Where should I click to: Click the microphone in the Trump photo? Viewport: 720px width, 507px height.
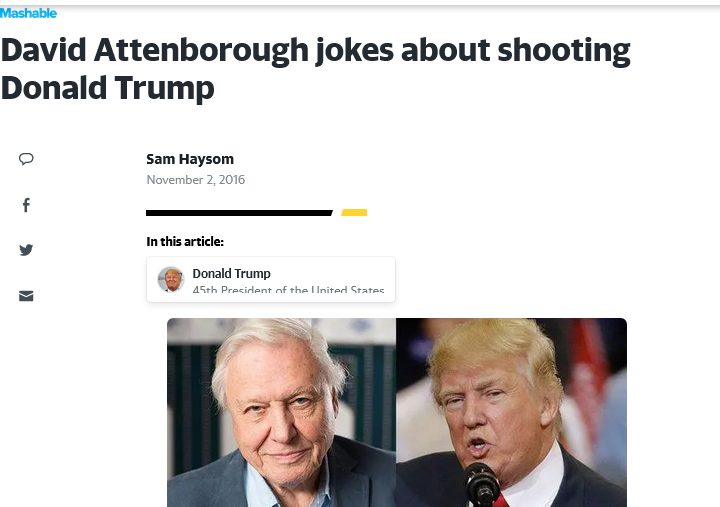tap(481, 484)
